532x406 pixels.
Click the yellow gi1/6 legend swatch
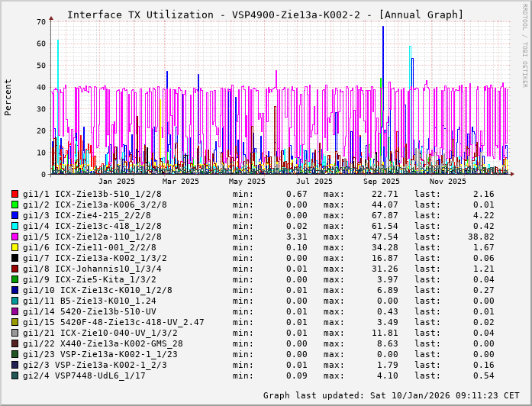(x=15, y=247)
